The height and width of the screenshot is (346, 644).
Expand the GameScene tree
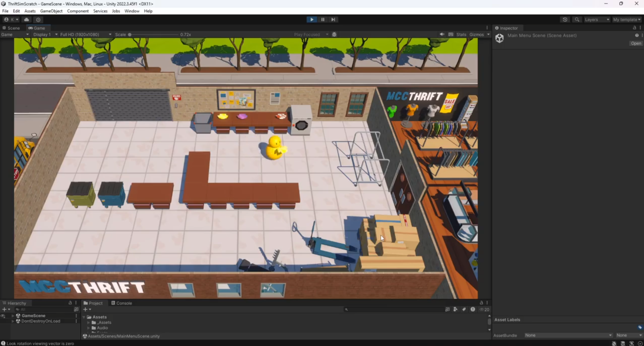pos(13,316)
